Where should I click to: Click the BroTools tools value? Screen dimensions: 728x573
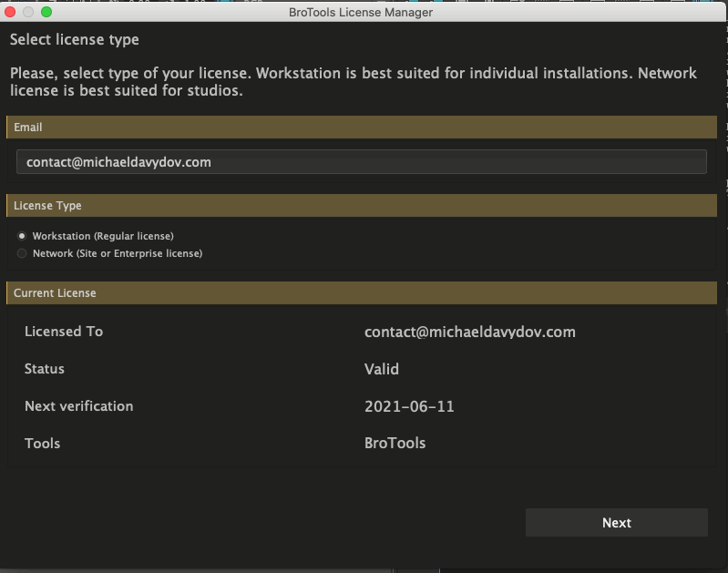(395, 443)
